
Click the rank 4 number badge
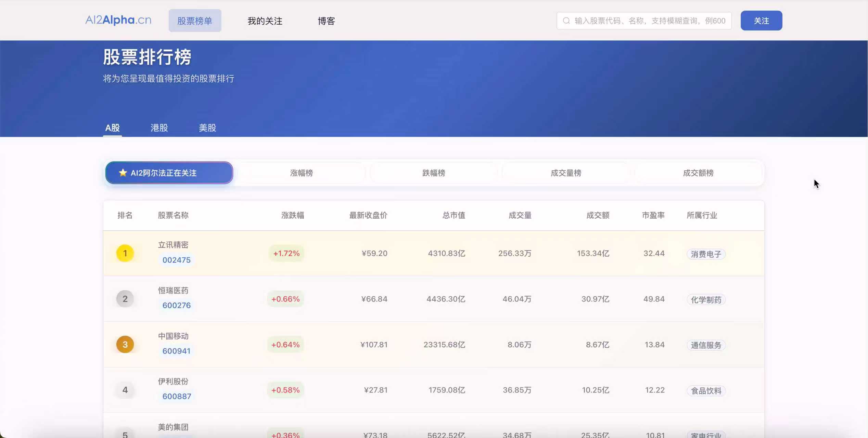tap(125, 390)
